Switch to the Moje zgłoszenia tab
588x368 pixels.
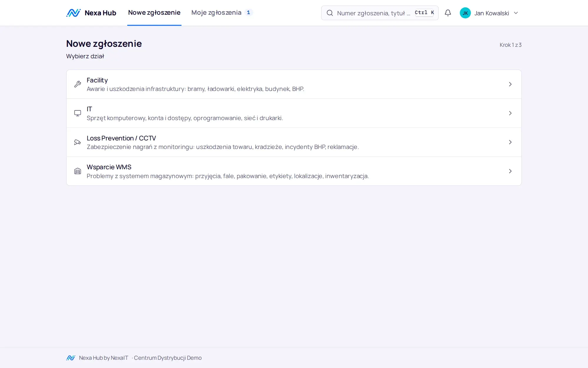[216, 13]
